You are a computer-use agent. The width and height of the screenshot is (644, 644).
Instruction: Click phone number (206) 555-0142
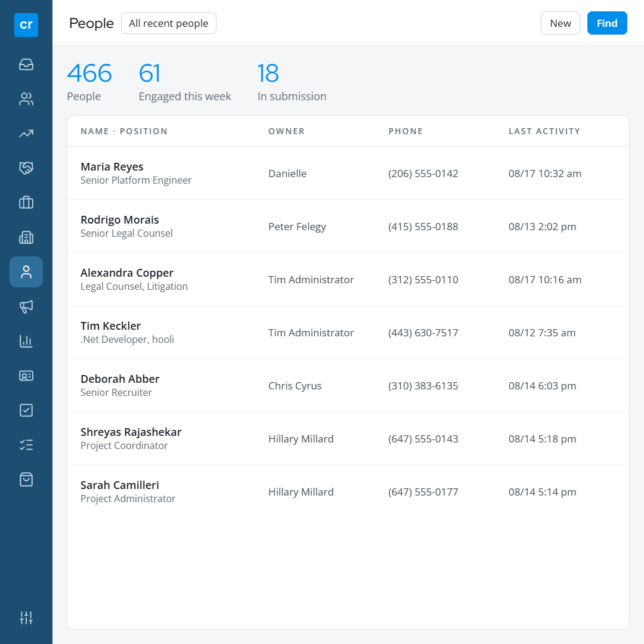[423, 174]
